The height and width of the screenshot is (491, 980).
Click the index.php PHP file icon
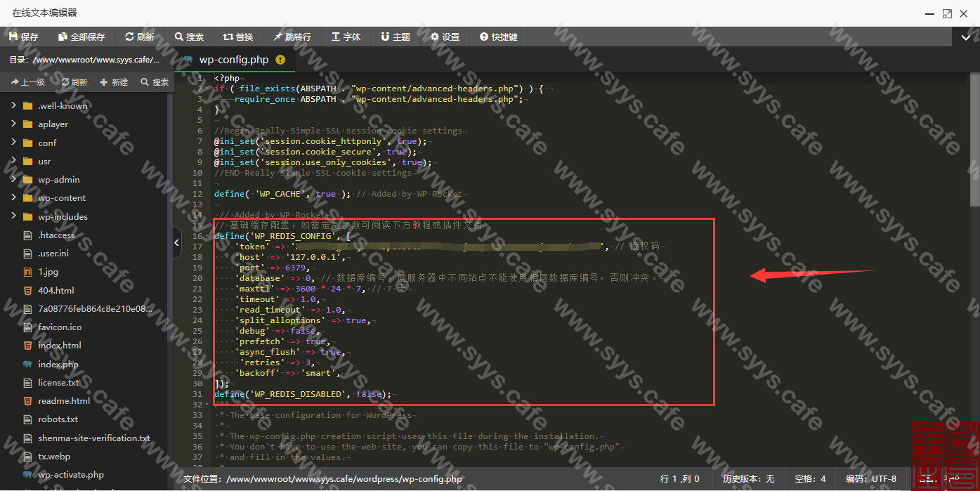(x=27, y=365)
